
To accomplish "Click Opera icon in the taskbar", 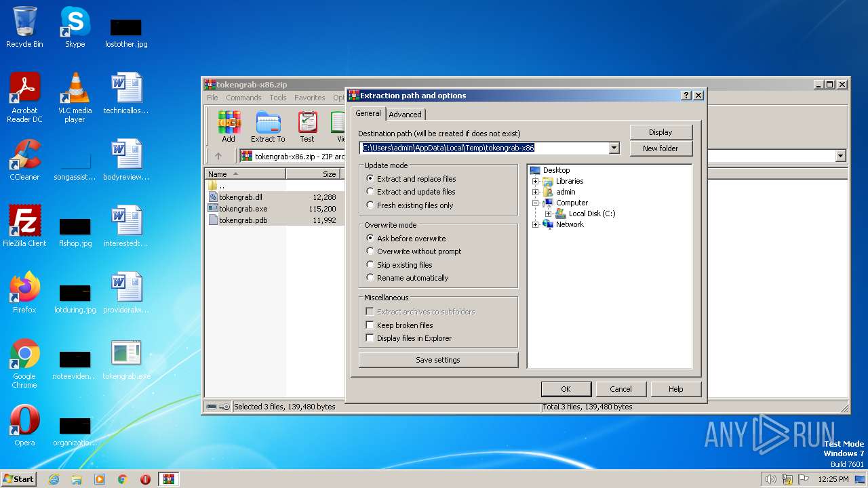I will (x=145, y=479).
